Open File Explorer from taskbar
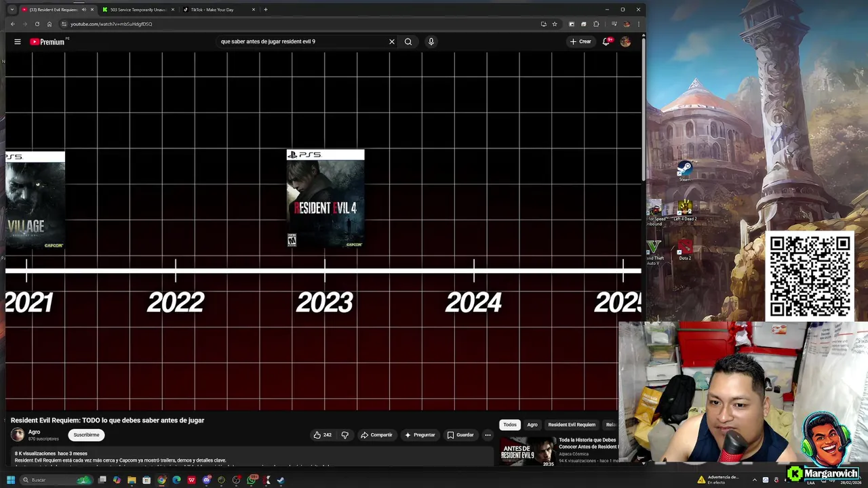This screenshot has width=868, height=488. tap(132, 480)
